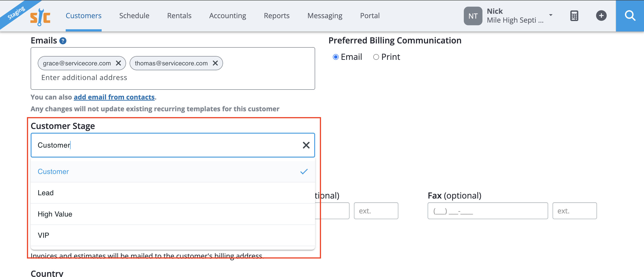The width and height of the screenshot is (644, 277).
Task: Open the Accounting tab
Action: [227, 16]
